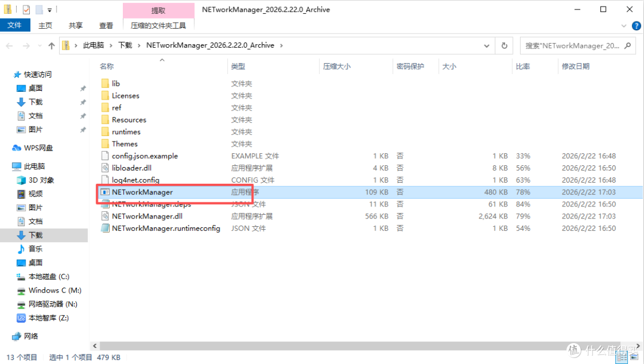Click the search magnifier icon
644x364 pixels.
(x=627, y=45)
